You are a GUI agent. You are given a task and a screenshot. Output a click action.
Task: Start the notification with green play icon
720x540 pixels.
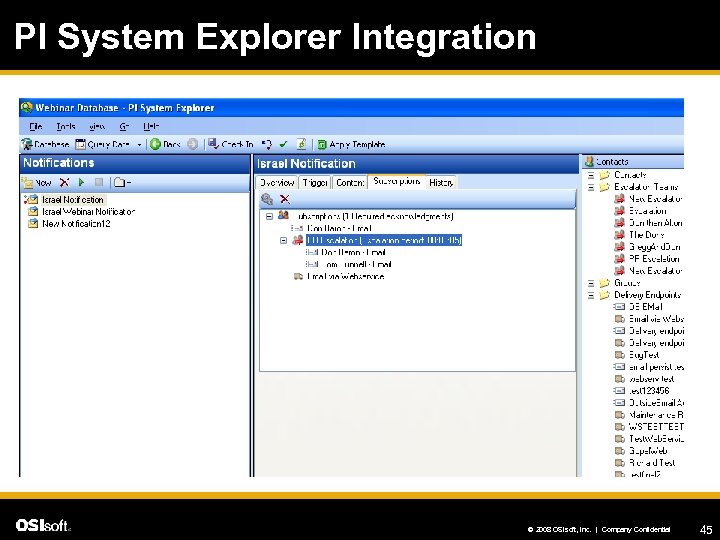click(x=82, y=182)
